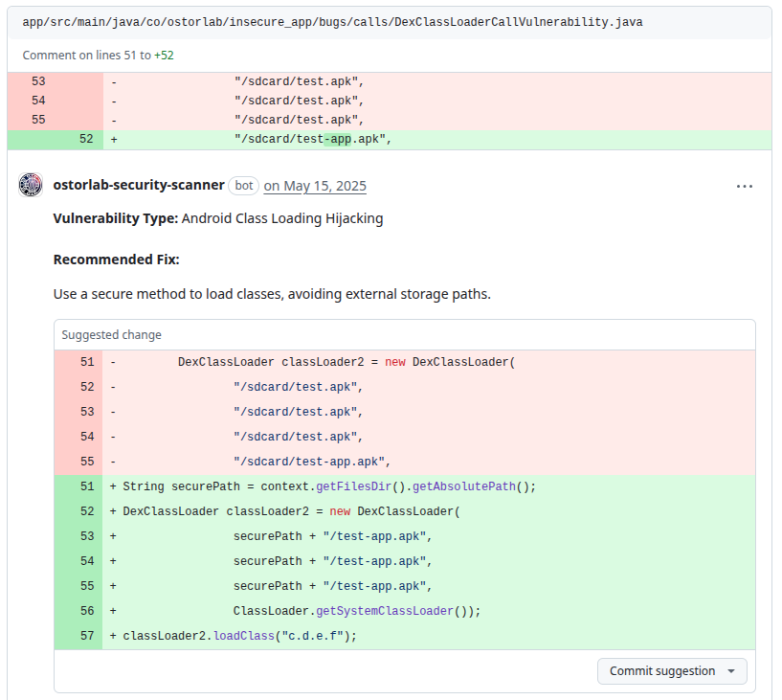Click the 'bot' label badge

coord(244,186)
